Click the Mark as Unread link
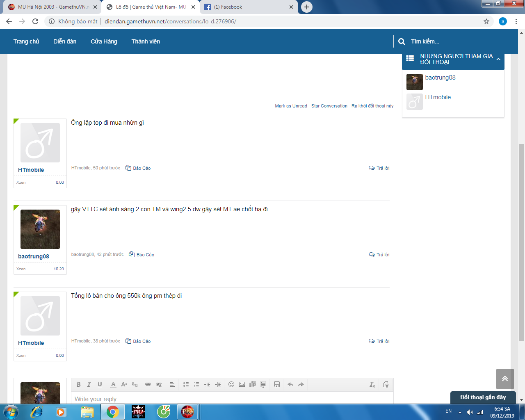The height and width of the screenshot is (420, 525). (x=291, y=106)
